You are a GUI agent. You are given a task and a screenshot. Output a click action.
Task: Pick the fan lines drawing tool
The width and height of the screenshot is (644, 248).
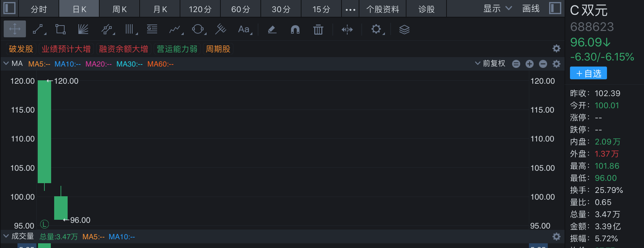click(x=83, y=30)
